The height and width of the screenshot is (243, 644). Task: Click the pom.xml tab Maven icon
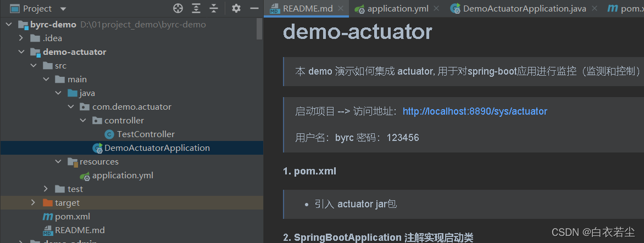tap(613, 9)
